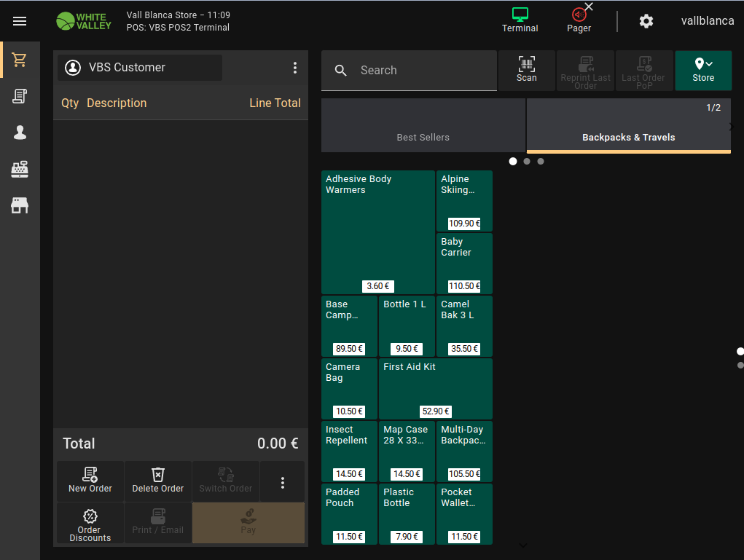The width and height of the screenshot is (744, 560).
Task: Open the customers sidebar icon
Action: [20, 133]
